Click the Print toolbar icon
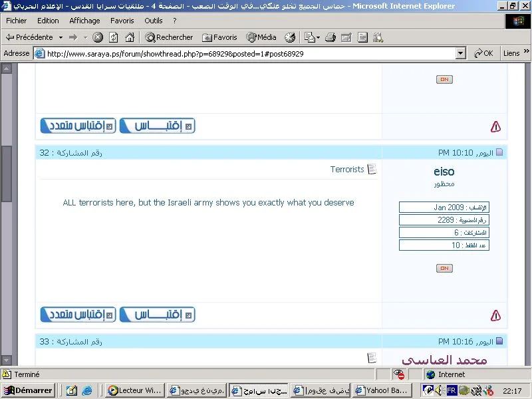The height and width of the screenshot is (399, 532). (x=331, y=37)
